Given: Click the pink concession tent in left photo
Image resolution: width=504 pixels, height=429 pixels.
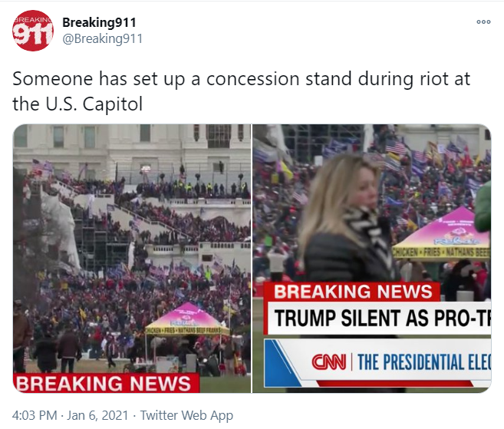Looking at the screenshot, I should coord(187,318).
